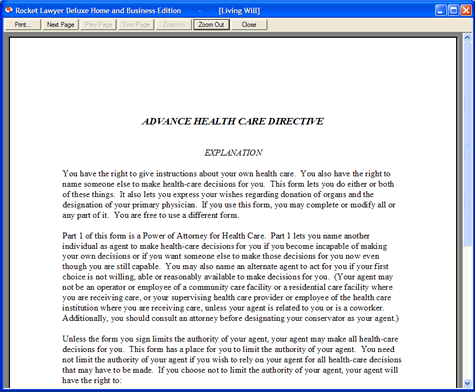
Task: Click the EXPLANATION subheading
Action: pos(233,153)
